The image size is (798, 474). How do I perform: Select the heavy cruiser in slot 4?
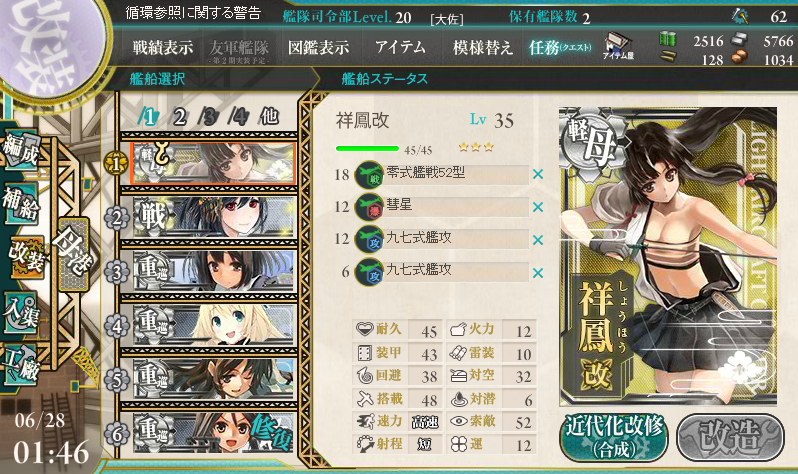click(214, 325)
